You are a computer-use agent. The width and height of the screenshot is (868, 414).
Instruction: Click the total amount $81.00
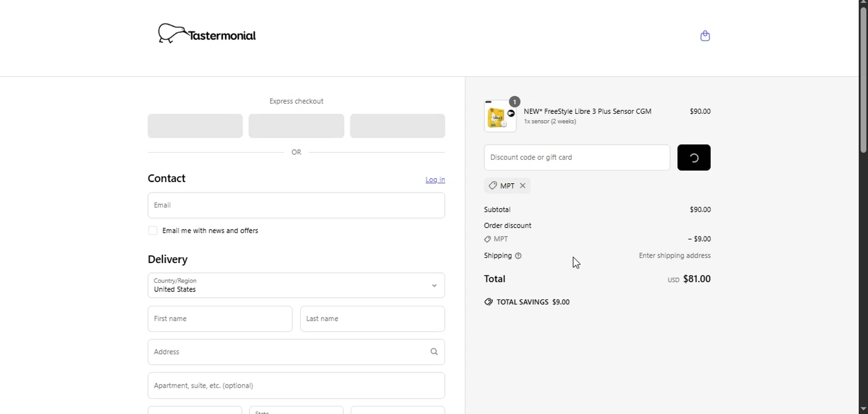tap(697, 279)
